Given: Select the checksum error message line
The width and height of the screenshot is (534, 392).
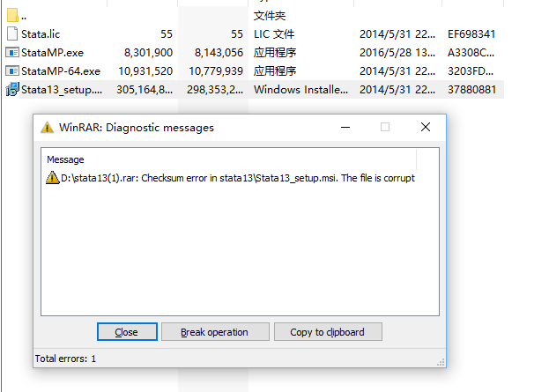Looking at the screenshot, I should pyautogui.click(x=231, y=178).
